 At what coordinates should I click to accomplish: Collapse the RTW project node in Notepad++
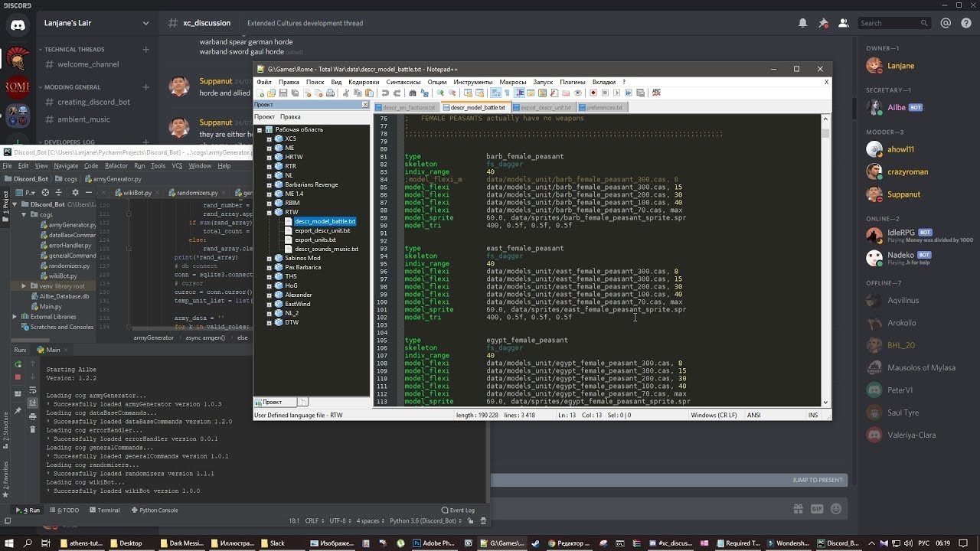point(269,212)
